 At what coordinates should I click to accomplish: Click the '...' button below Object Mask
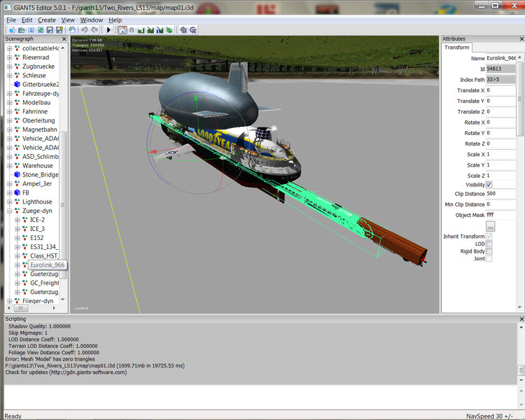[490, 227]
